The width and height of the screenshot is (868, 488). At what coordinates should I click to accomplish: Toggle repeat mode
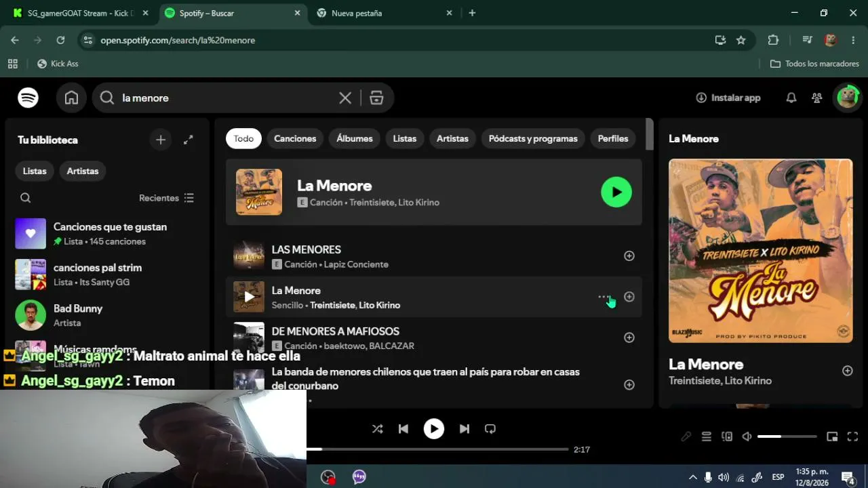(x=490, y=428)
